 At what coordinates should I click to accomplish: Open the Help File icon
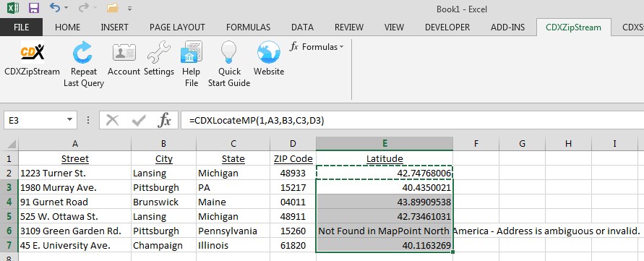pos(191,52)
